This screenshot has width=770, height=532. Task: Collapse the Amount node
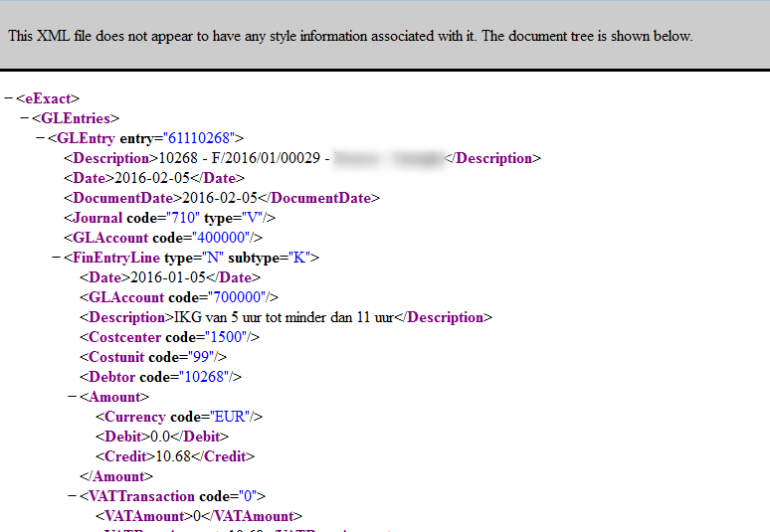(x=73, y=397)
